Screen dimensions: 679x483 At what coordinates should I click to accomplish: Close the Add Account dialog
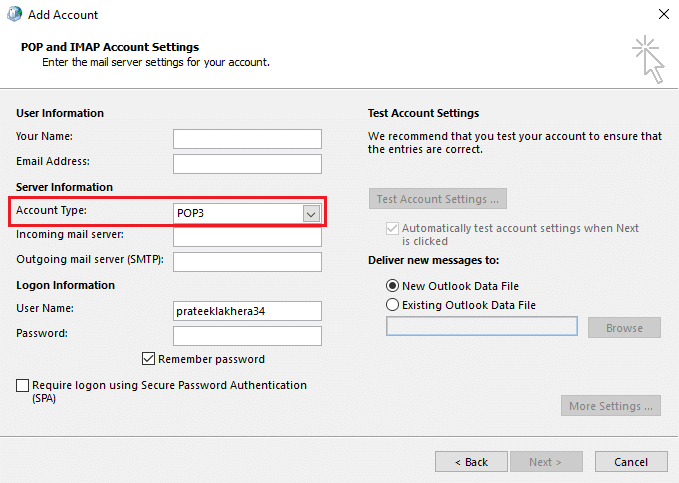tap(663, 15)
